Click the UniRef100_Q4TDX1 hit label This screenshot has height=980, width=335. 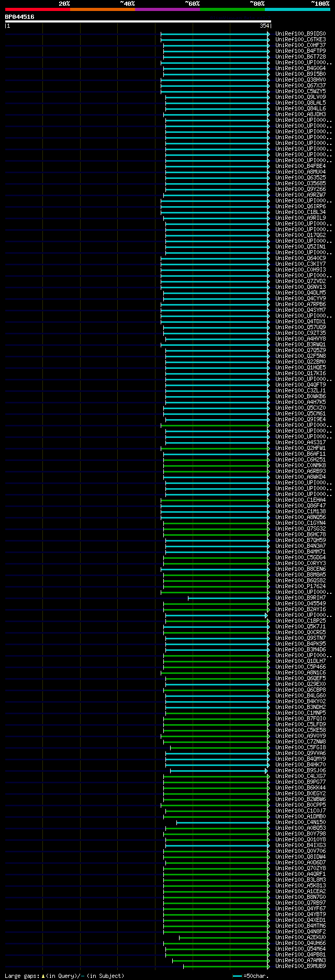(300, 322)
